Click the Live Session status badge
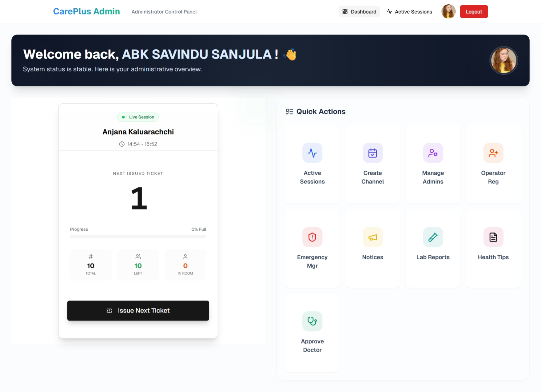 tap(138, 117)
